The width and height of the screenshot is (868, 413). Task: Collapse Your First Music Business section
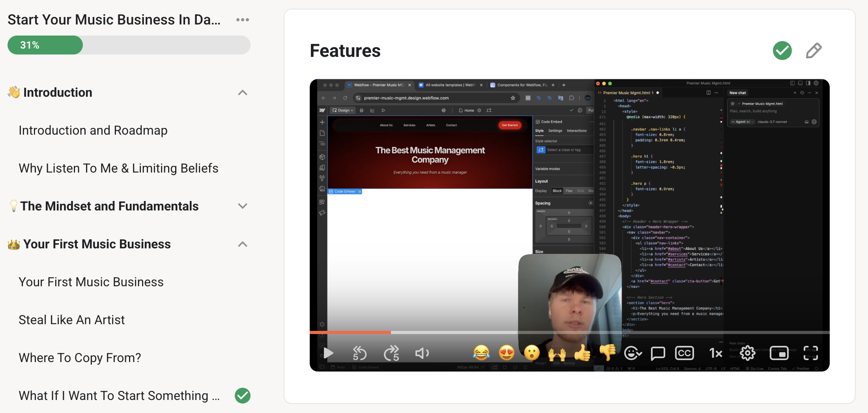[x=243, y=244]
